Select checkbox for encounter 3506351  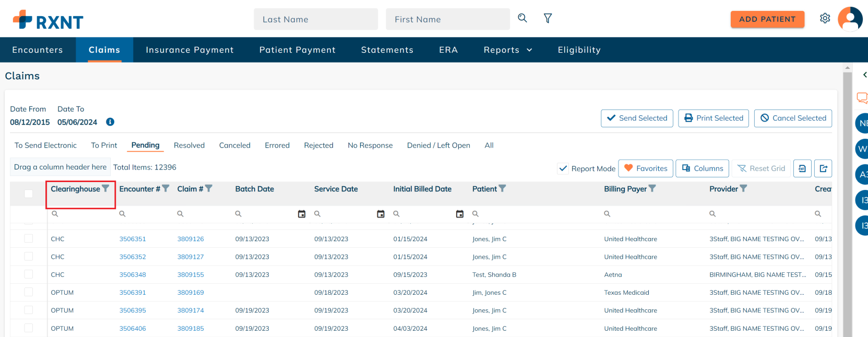click(x=29, y=238)
